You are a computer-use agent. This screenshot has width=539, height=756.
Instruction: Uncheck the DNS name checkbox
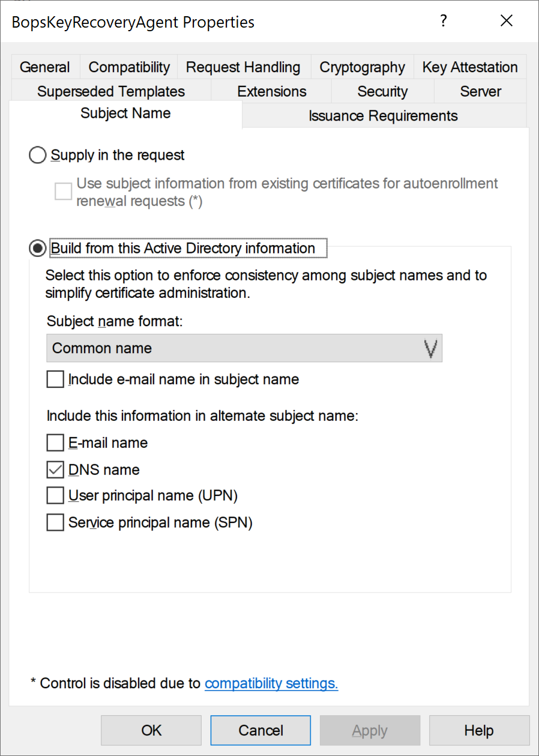[55, 470]
